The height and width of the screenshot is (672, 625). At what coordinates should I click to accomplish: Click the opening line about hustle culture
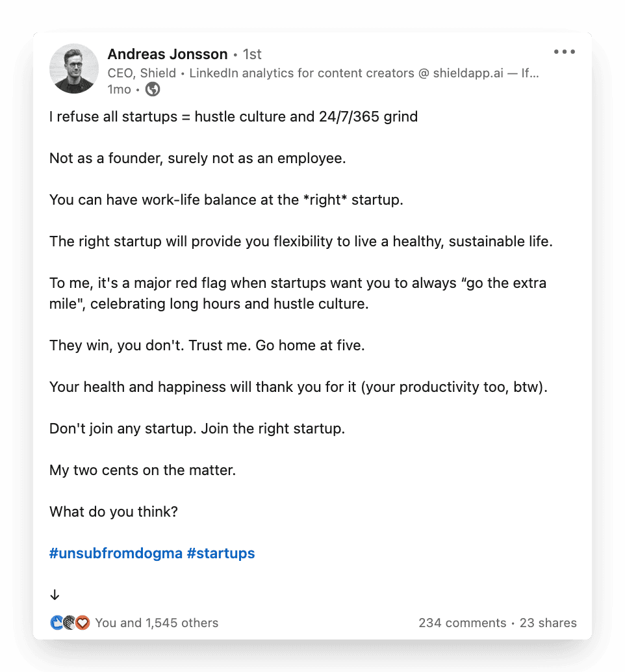(233, 117)
